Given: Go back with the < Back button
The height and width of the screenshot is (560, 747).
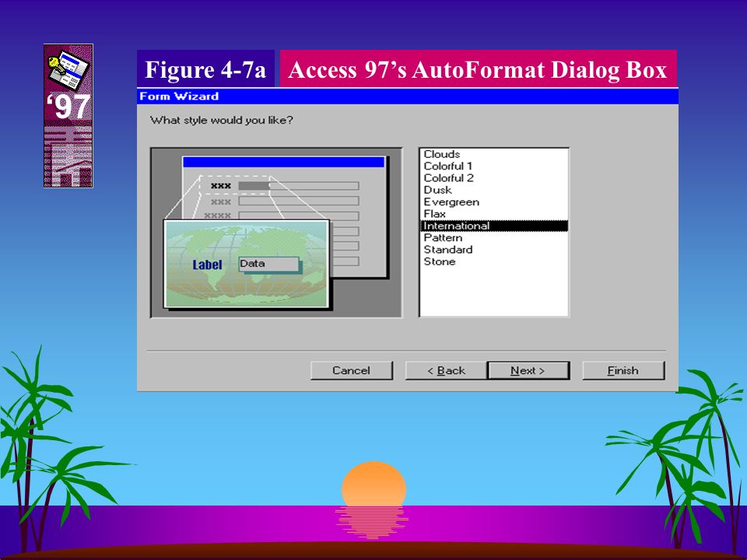Looking at the screenshot, I should (446, 370).
